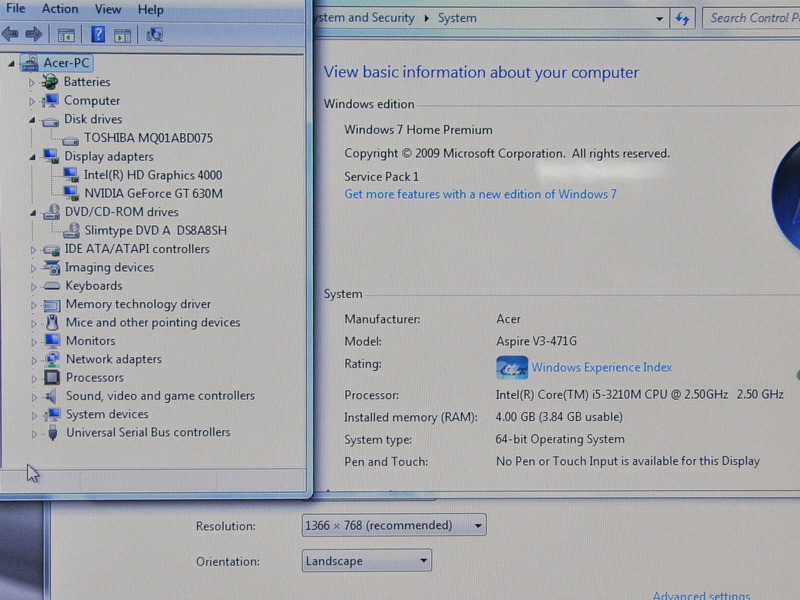Select the System devices icon

point(53,414)
